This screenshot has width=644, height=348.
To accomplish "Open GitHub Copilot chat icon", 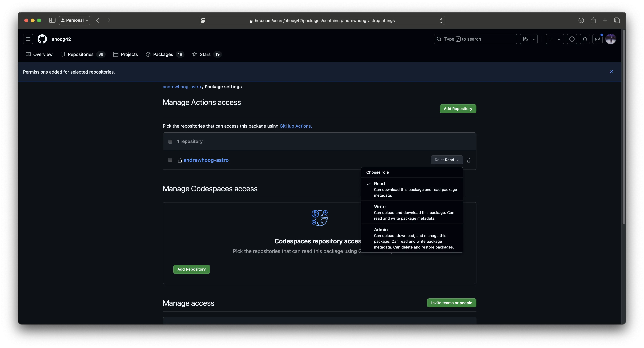I will (x=525, y=39).
